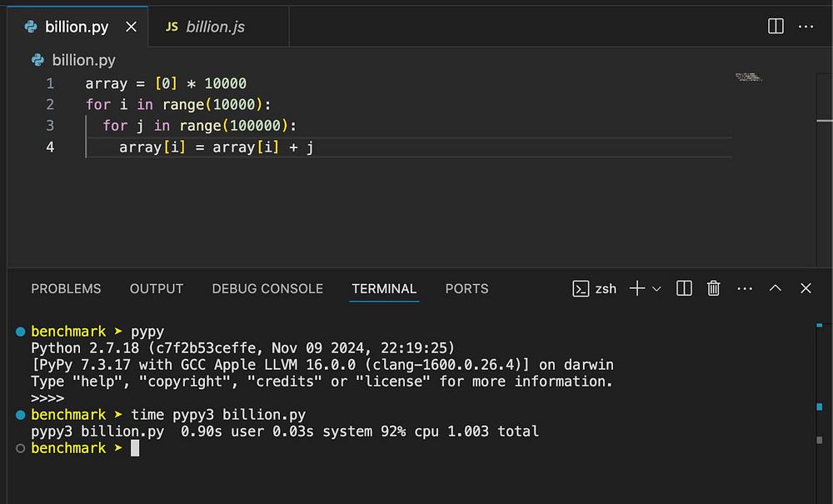This screenshot has height=504, width=833.
Task: Click the code minimap preview
Action: click(749, 77)
